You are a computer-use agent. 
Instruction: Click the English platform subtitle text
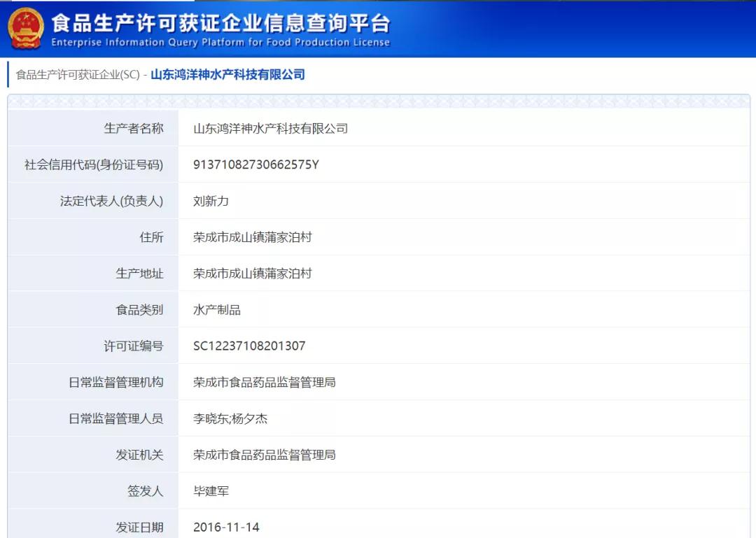pos(220,43)
